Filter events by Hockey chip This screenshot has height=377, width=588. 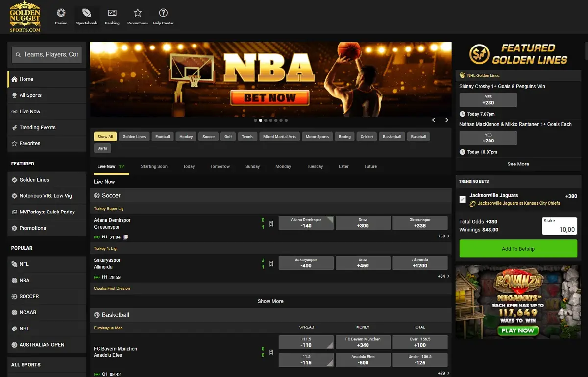[x=186, y=137]
